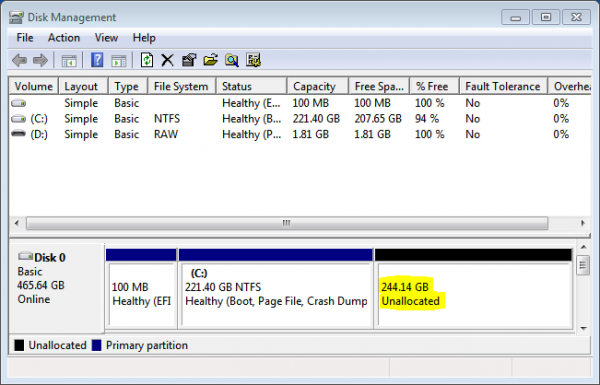Select the unnamed 100 MB volume's drive icon
This screenshot has height=385, width=600.
[x=18, y=103]
